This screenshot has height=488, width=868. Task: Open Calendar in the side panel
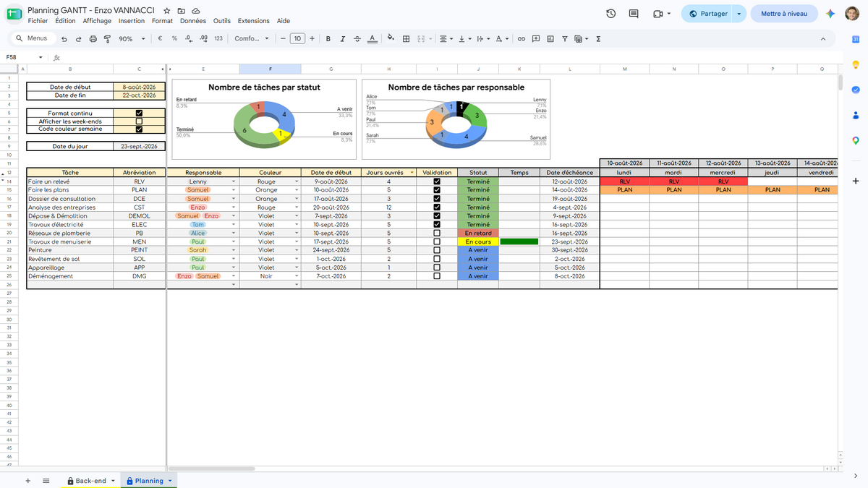[855, 39]
